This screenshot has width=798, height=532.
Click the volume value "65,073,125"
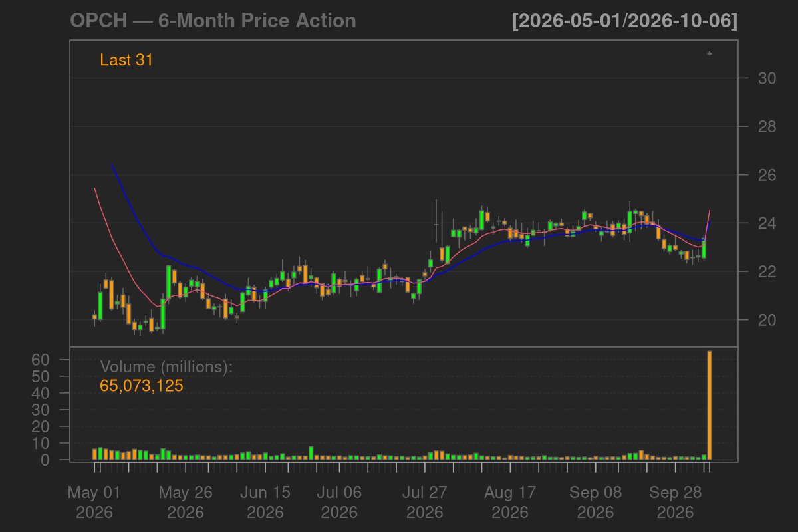tap(142, 386)
